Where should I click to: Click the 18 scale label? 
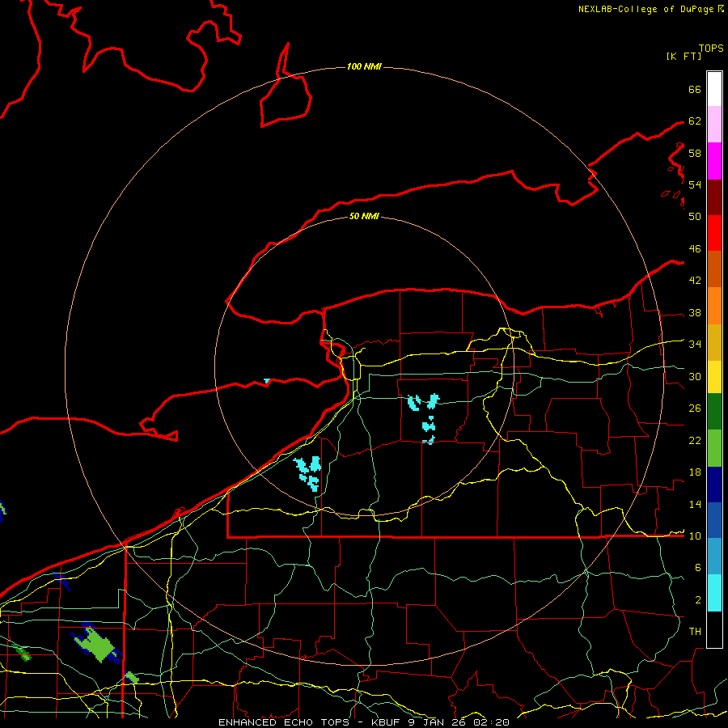coord(695,472)
